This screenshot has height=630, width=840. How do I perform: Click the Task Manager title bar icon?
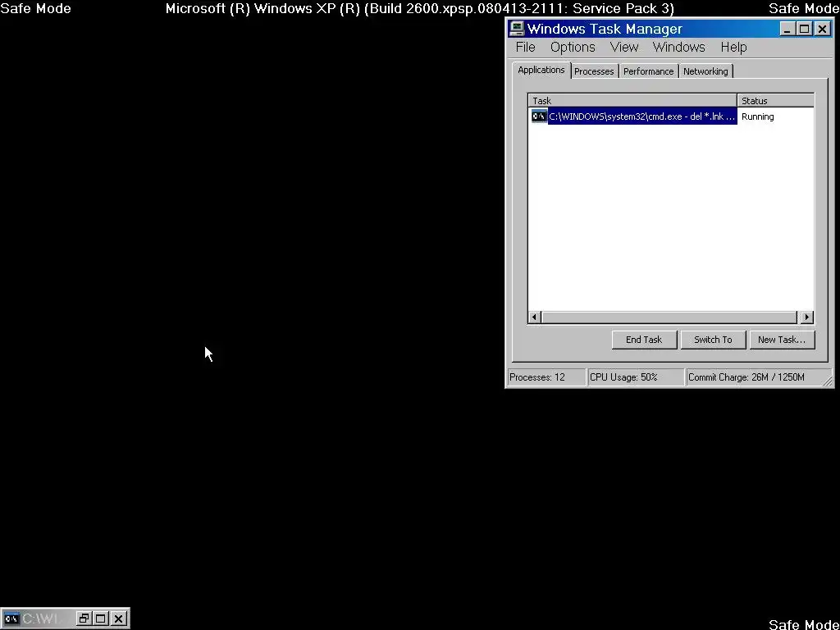(517, 29)
